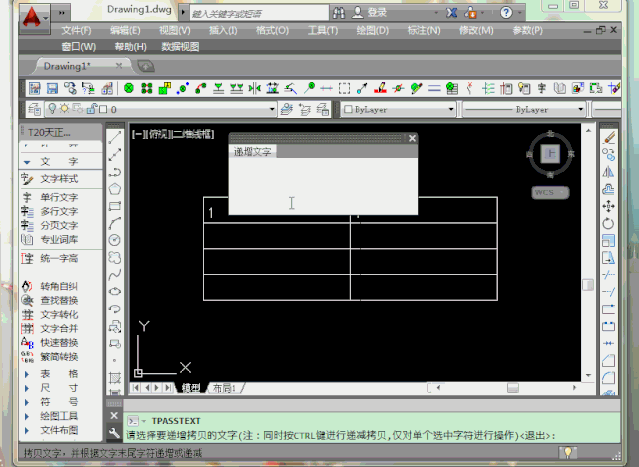This screenshot has height=467, width=639.
Task: Click the four green circles toolbar icon
Action: tap(147, 88)
